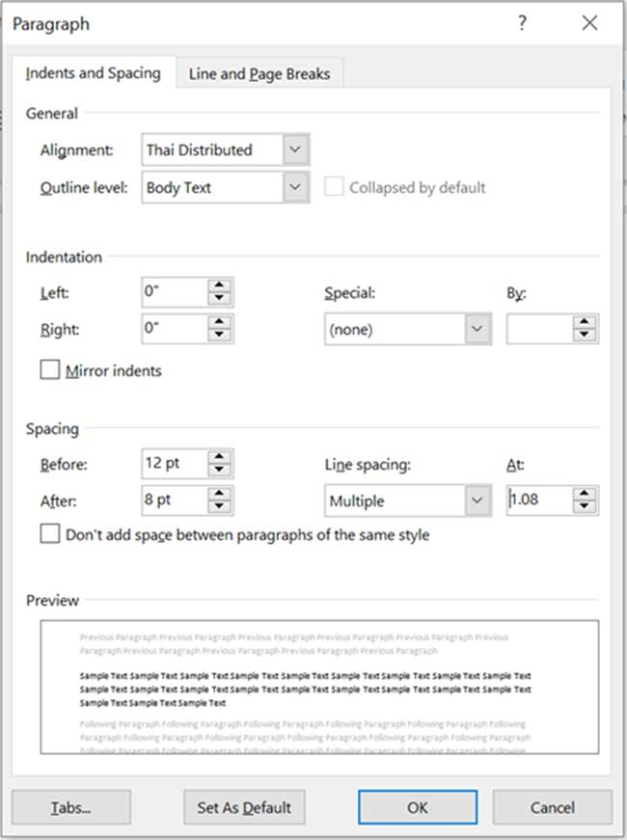
Task: Click the Set As Default button
Action: click(x=244, y=807)
